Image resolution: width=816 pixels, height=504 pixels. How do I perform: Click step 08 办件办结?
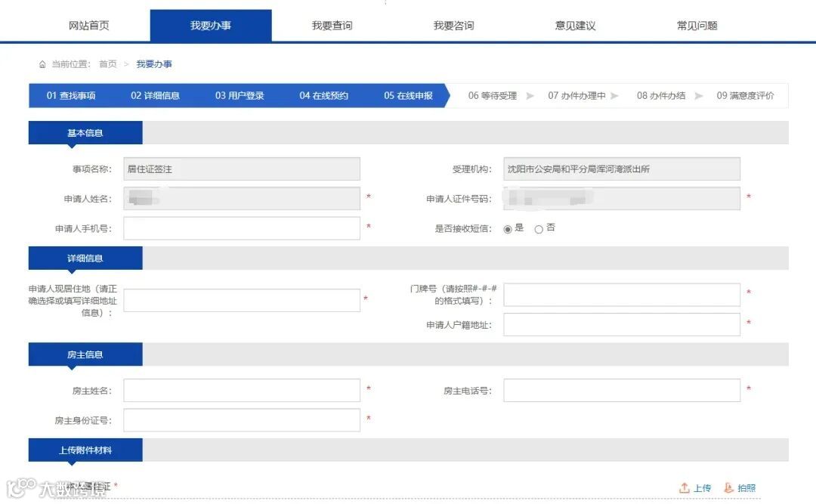tap(661, 96)
